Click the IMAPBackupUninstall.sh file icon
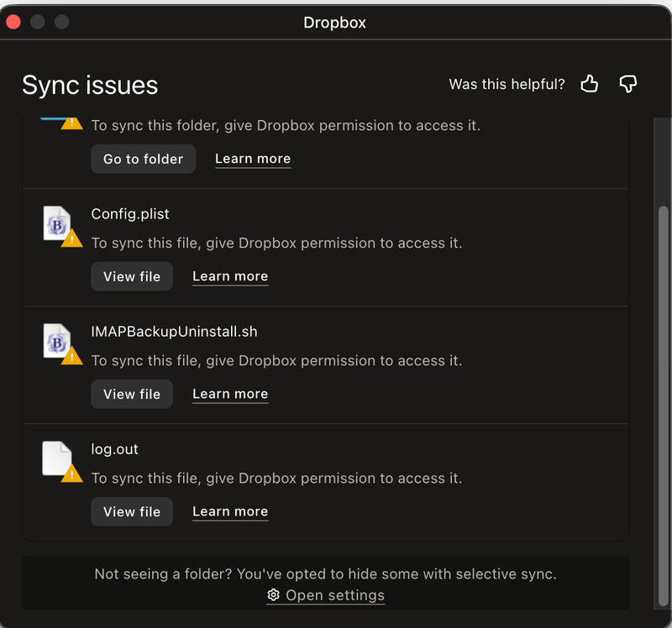This screenshot has height=628, width=672. 56,340
